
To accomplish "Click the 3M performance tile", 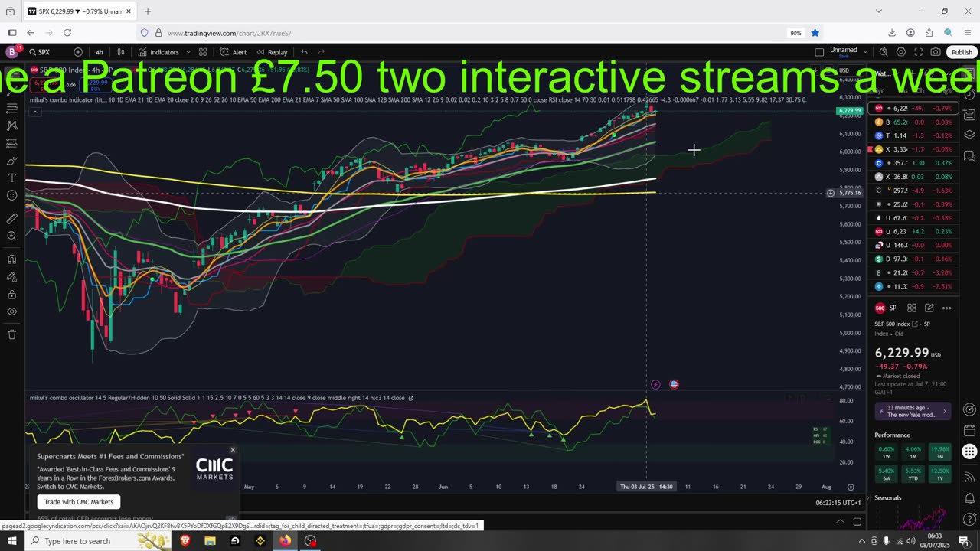I will click(939, 452).
